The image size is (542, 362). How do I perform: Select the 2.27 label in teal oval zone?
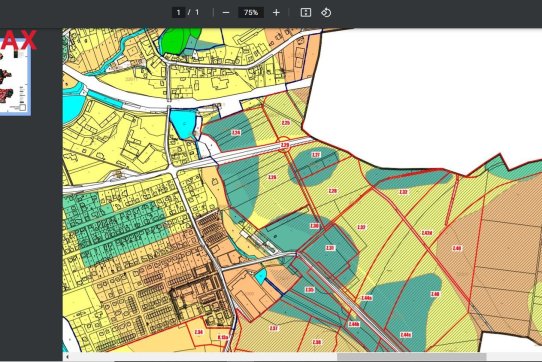316,155
